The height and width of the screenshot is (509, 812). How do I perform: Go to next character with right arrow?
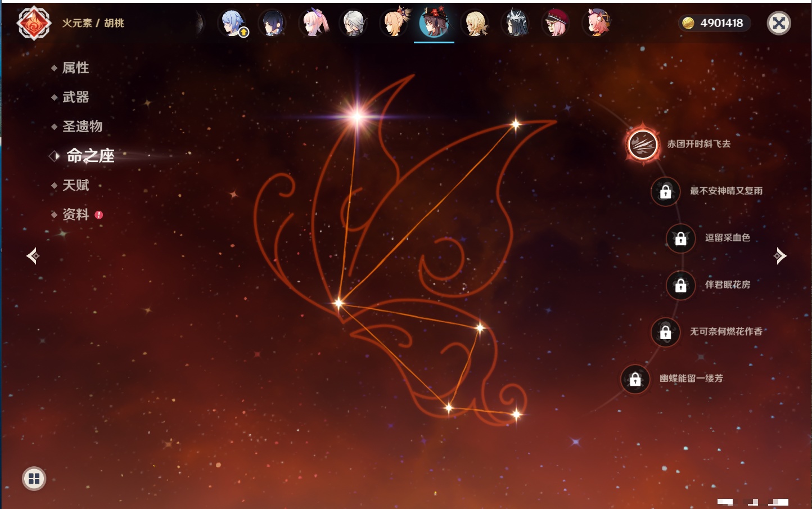pos(779,256)
